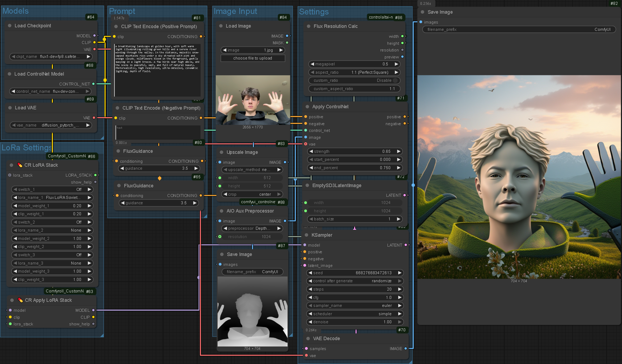This screenshot has height=364, width=622.
Task: Click the negative prompt text field
Action: coord(158,132)
